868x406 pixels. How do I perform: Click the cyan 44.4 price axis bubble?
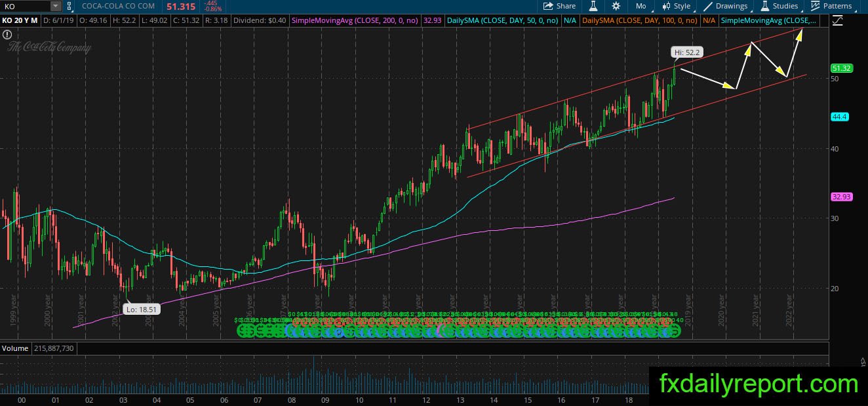coord(840,116)
